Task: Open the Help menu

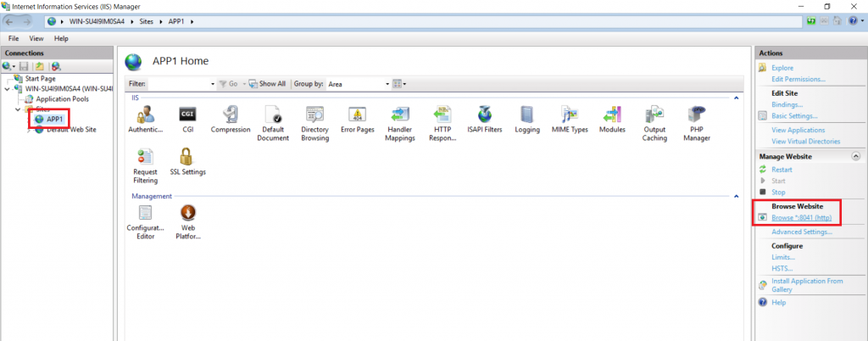Action: pos(61,39)
